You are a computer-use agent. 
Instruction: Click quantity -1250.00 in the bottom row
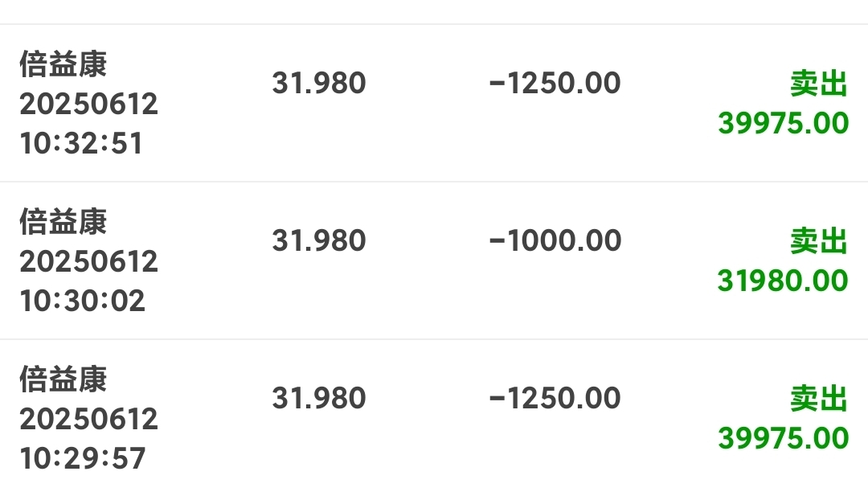click(x=555, y=399)
